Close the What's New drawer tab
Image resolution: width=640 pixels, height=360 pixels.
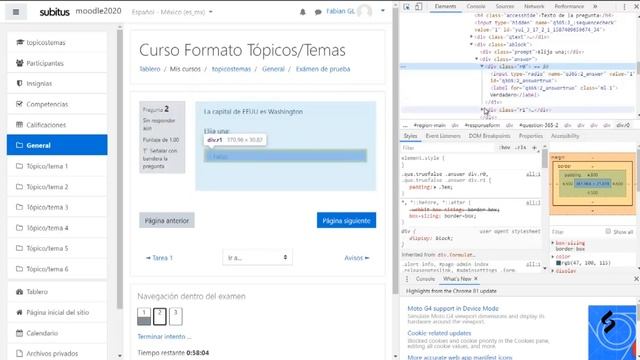tap(476, 279)
